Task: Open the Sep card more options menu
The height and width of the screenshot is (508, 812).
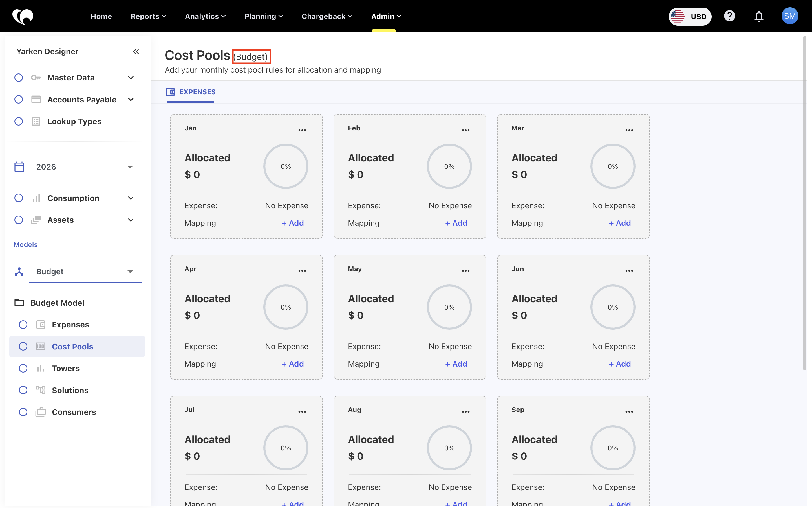Action: [629, 411]
